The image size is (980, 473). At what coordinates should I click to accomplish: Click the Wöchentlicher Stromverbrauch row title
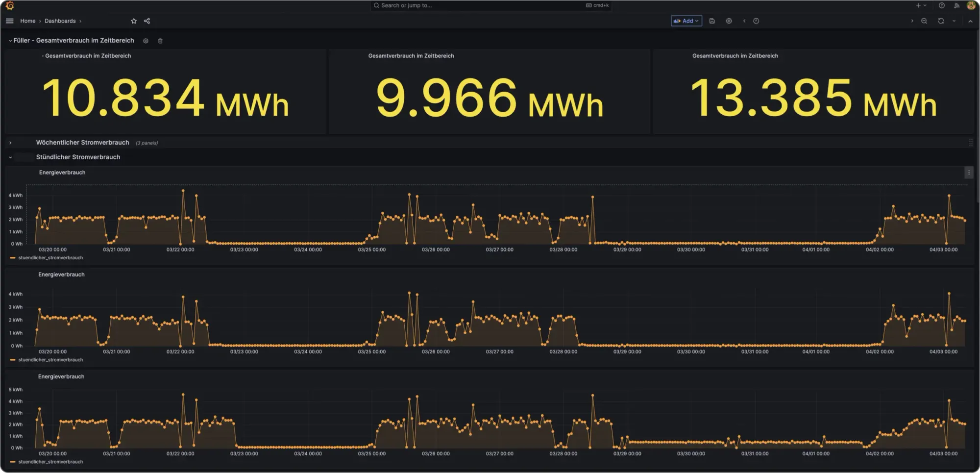(82, 143)
